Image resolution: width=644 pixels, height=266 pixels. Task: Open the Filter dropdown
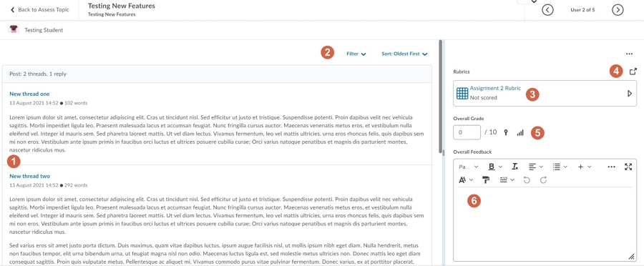point(356,54)
